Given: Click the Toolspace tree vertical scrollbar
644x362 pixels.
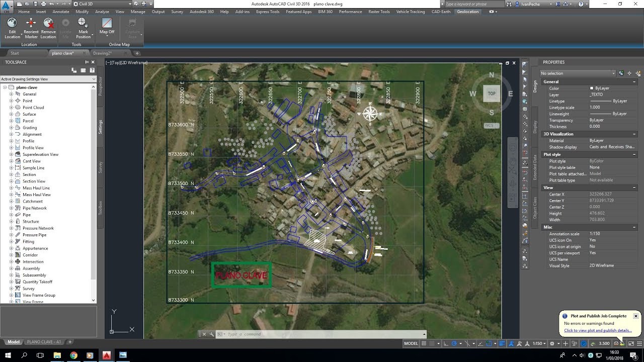Looking at the screenshot, I should point(94,194).
